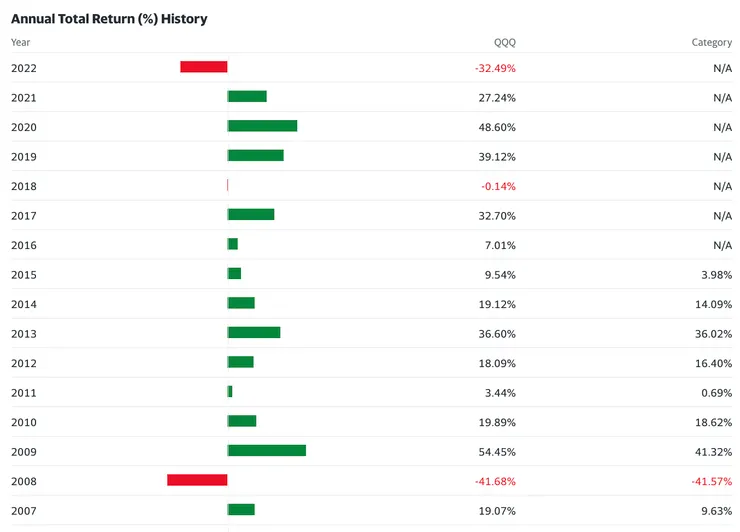Click the 2009 green return bar

click(x=267, y=450)
